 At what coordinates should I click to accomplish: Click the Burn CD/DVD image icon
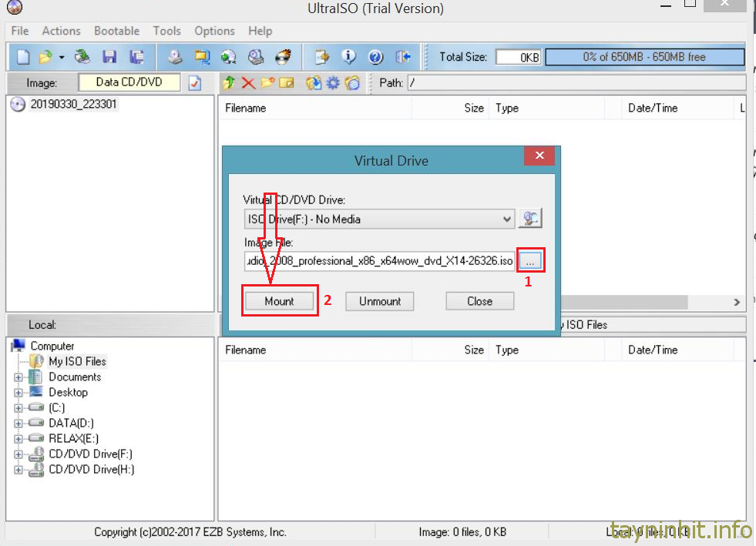[x=284, y=57]
